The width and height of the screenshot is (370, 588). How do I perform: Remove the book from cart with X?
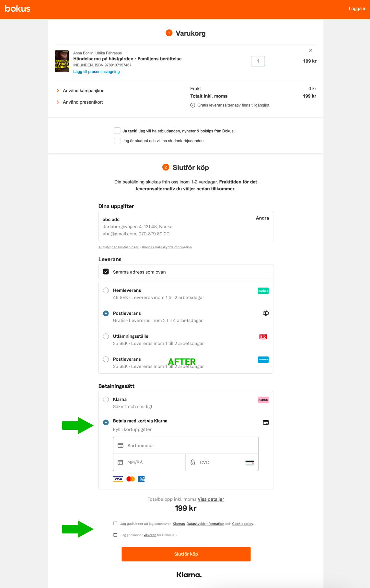click(x=311, y=50)
